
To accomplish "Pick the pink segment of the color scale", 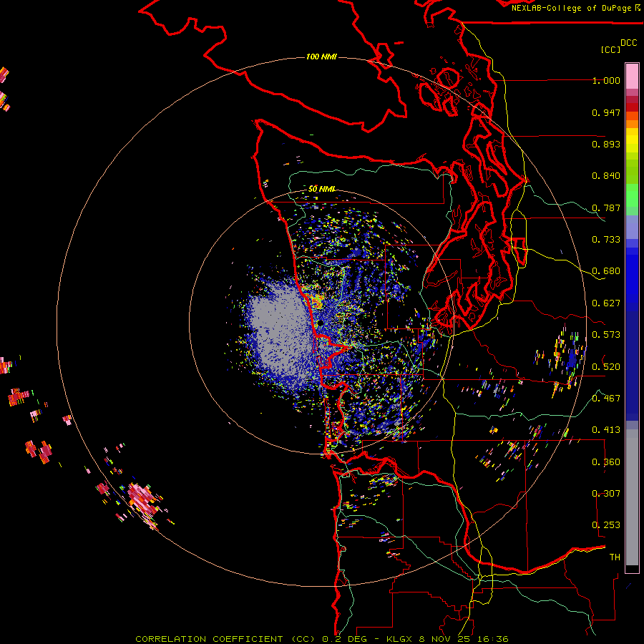I will click(x=632, y=76).
